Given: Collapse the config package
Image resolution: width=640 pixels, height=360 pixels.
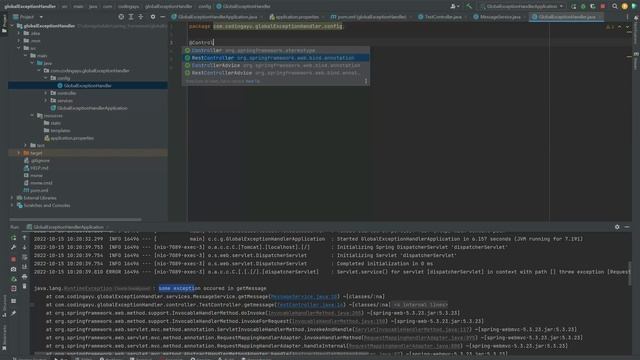Looking at the screenshot, I should [46, 78].
